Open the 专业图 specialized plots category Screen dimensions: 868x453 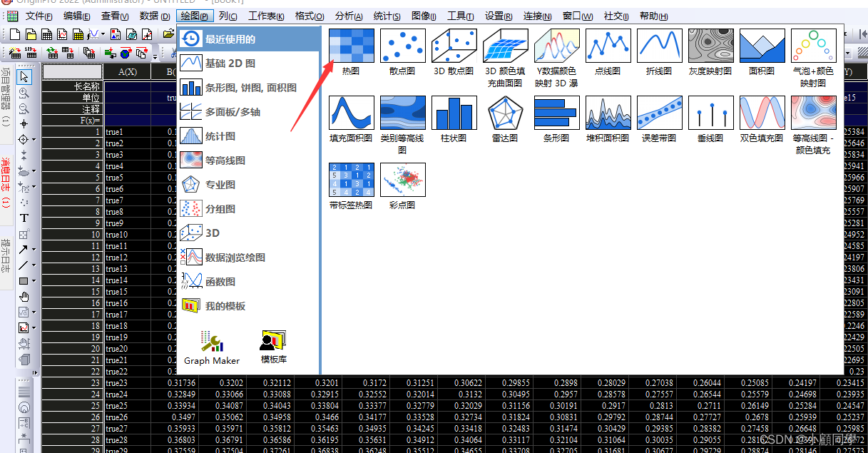pos(248,185)
